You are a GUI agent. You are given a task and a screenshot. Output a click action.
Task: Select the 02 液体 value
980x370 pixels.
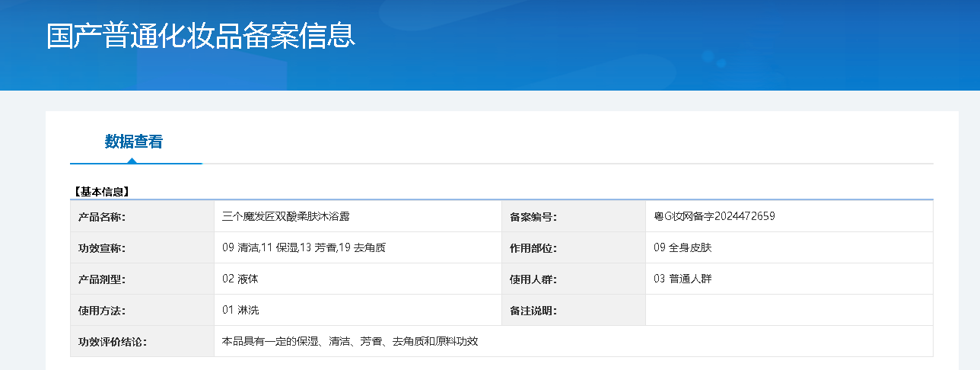pyautogui.click(x=240, y=279)
